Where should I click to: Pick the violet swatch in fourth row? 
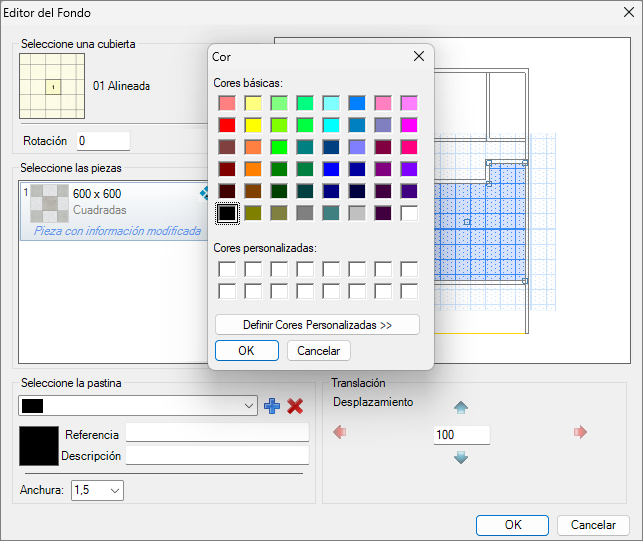pyautogui.click(x=409, y=169)
